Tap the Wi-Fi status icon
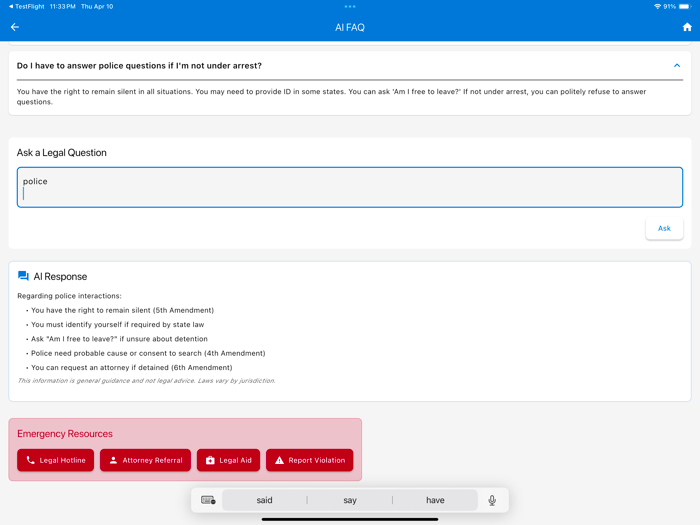700x525 pixels. [657, 6]
